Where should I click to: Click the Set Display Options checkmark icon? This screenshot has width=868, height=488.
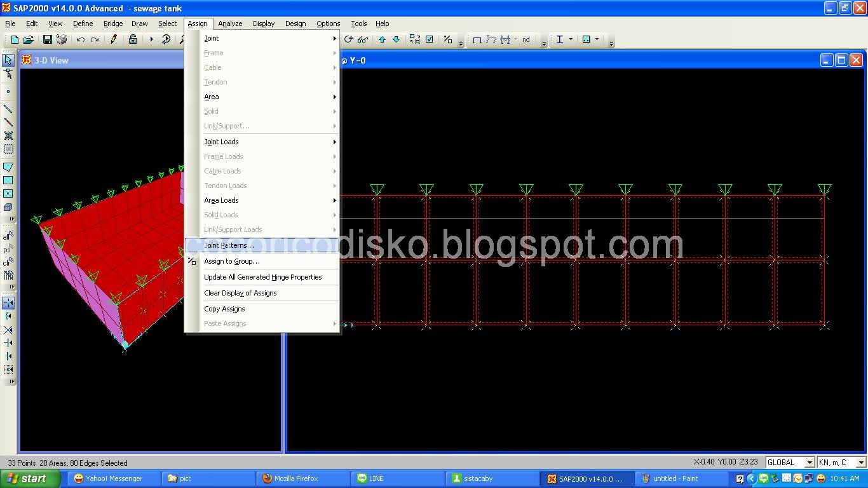tap(429, 39)
